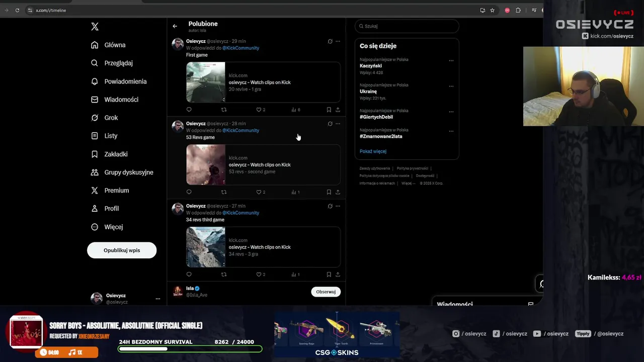Open the 20 revive - 1 gra clip thumbnail

[x=206, y=82]
